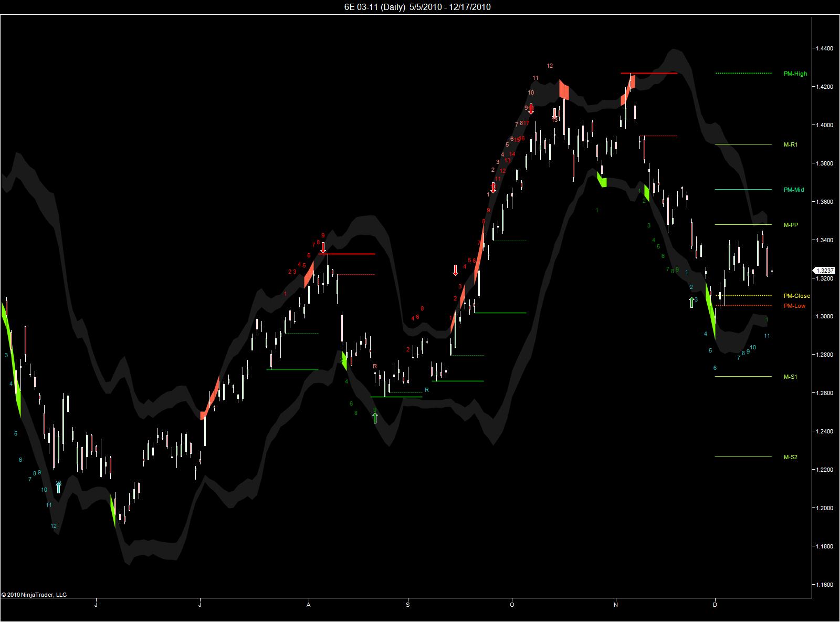Click the O month label on the time axis

tap(512, 605)
